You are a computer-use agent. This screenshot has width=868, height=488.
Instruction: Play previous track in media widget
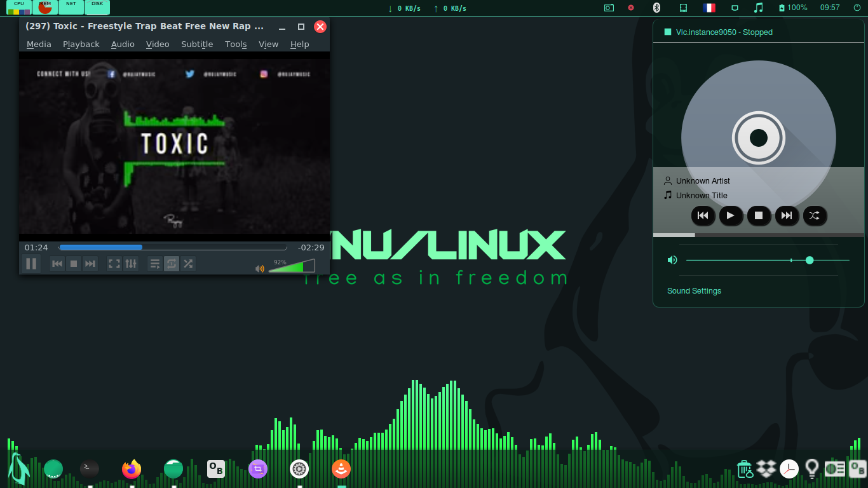click(x=703, y=215)
